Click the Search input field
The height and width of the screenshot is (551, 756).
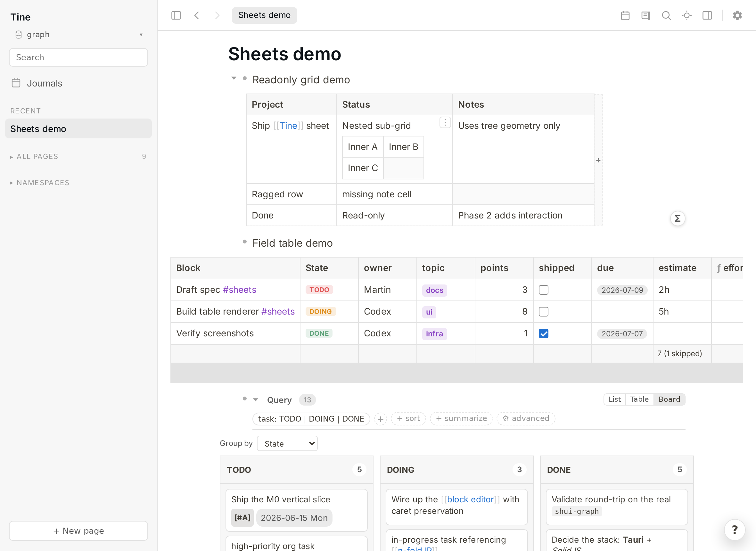78,57
